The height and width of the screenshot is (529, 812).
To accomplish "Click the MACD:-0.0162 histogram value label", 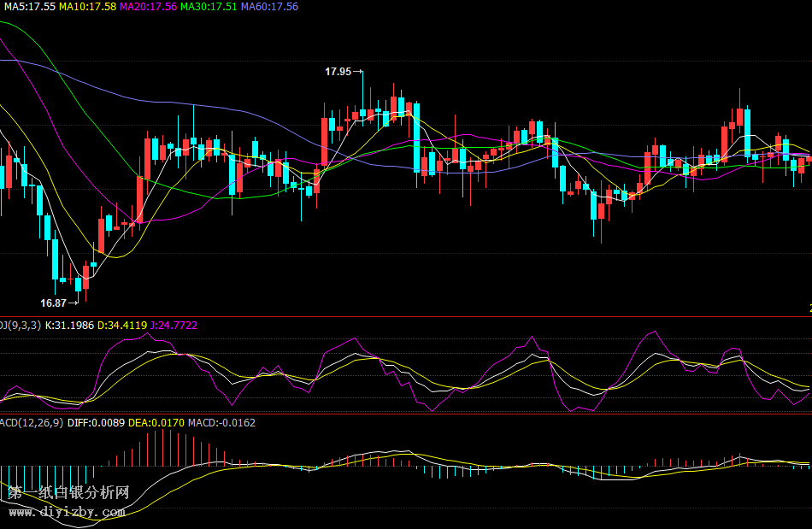I will (x=221, y=422).
